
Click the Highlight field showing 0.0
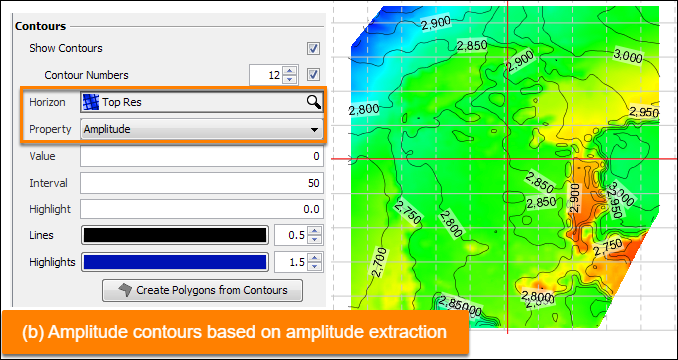[x=201, y=209]
